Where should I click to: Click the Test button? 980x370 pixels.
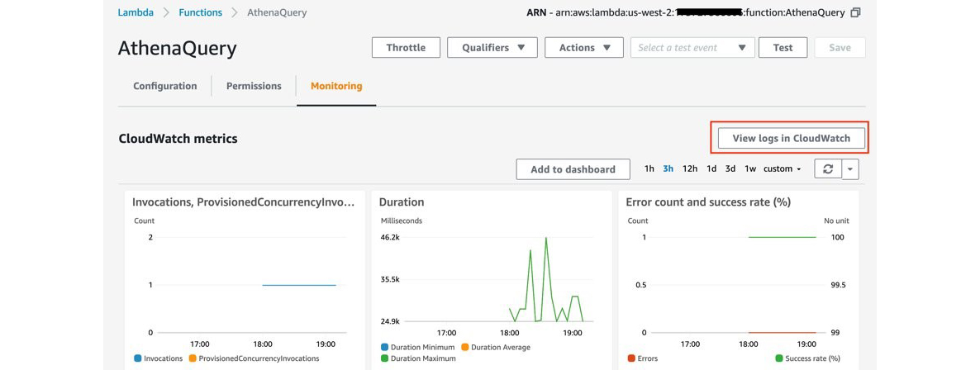click(783, 48)
